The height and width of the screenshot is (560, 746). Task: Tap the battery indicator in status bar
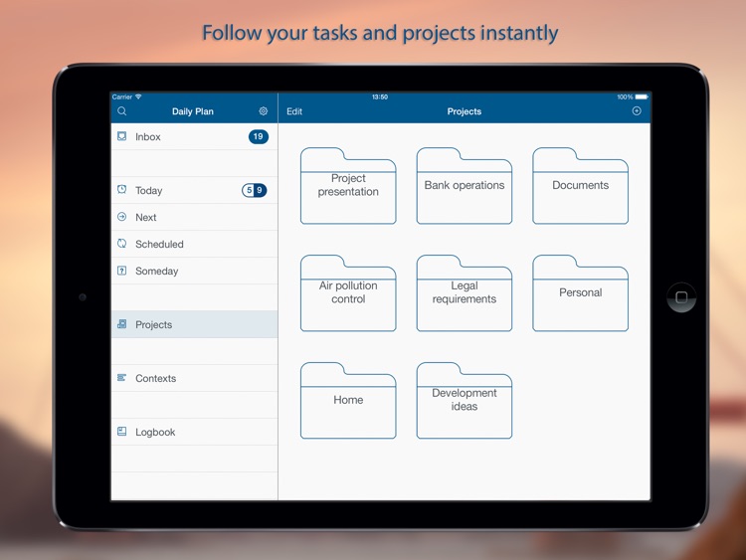(642, 96)
